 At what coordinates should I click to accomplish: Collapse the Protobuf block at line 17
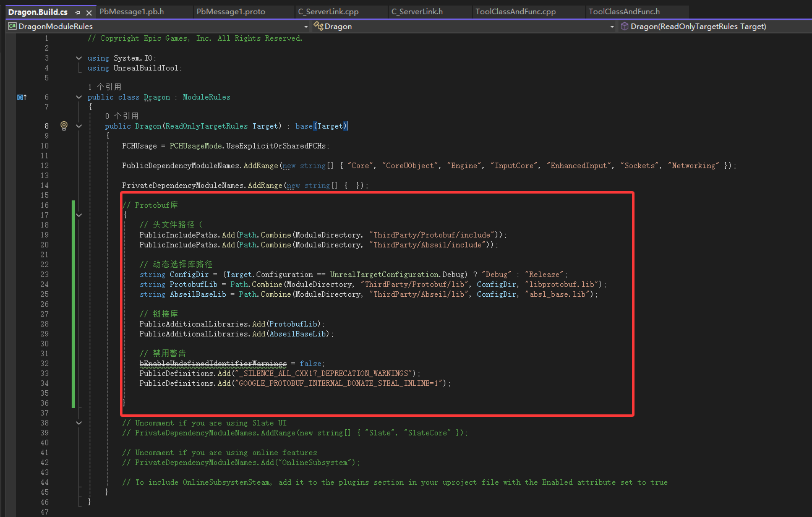79,215
